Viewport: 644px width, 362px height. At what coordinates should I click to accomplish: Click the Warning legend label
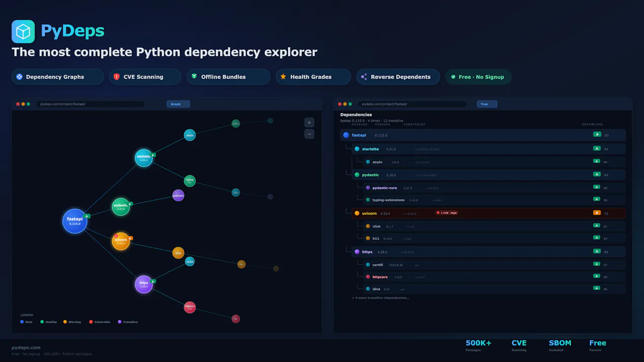(74, 322)
